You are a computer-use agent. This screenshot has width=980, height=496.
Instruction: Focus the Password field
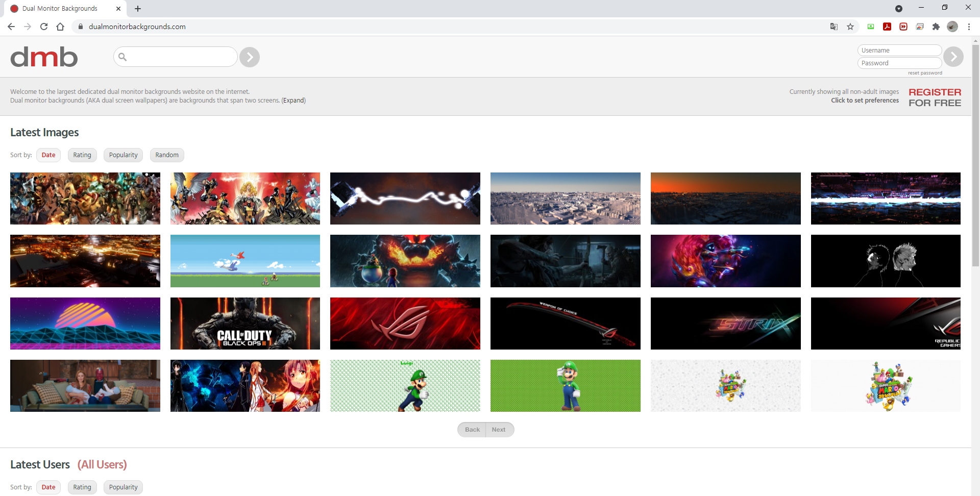tap(899, 63)
